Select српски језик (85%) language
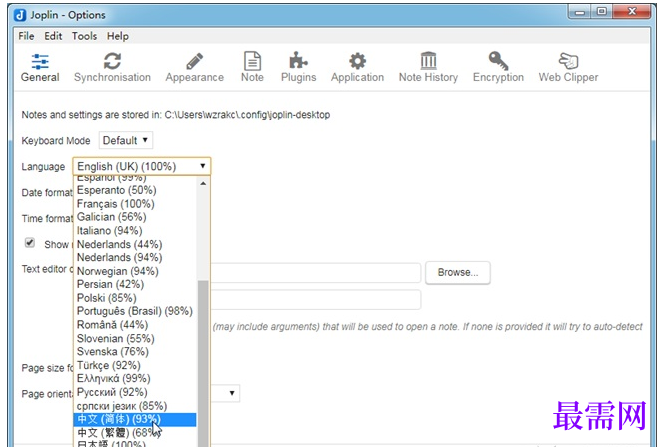Screen dimensions: 665x447 pos(134,406)
